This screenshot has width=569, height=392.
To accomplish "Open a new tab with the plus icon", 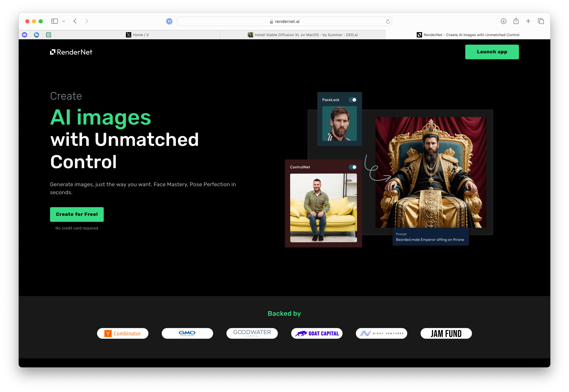I will (x=528, y=21).
